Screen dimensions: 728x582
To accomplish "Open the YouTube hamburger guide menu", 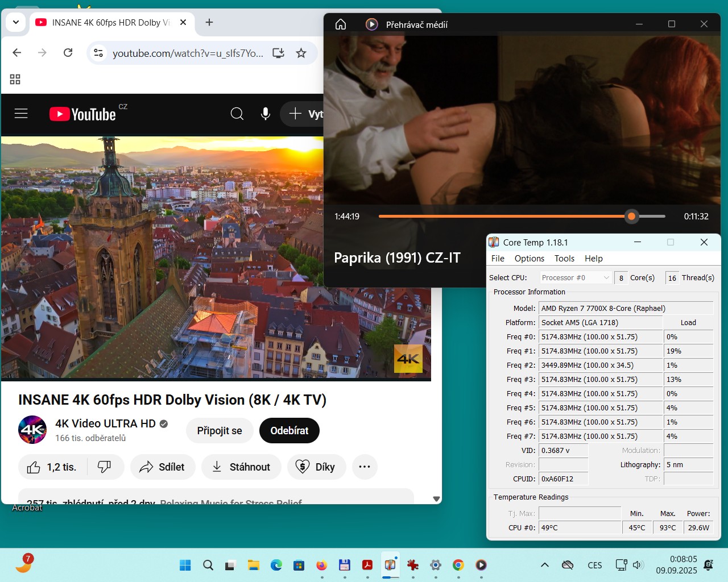I will (x=21, y=114).
